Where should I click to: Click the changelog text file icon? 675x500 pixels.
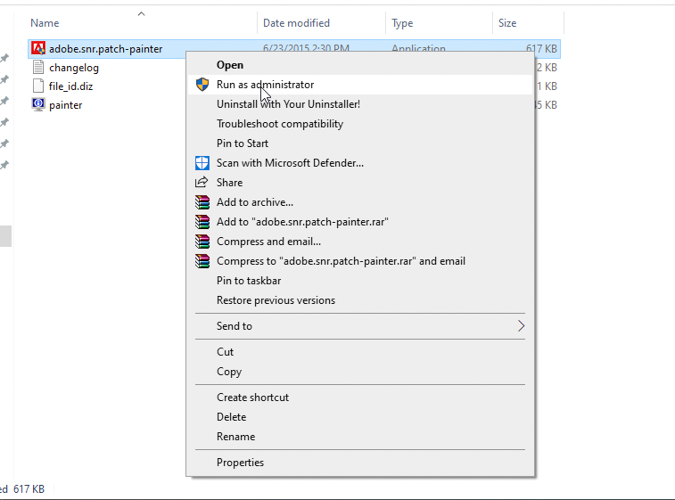pos(38,67)
